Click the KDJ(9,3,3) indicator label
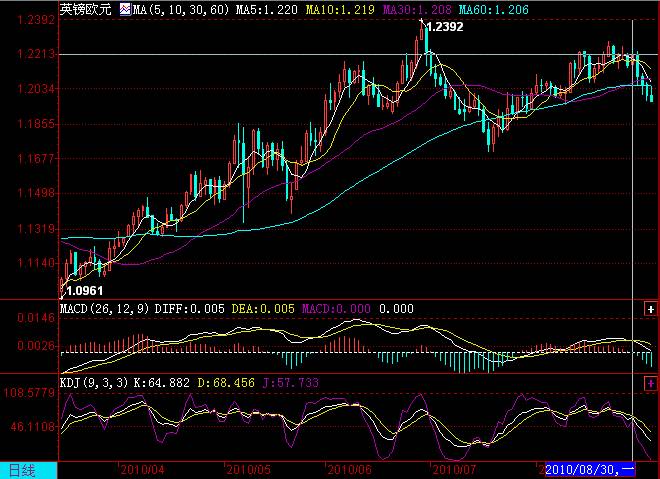Screen dimensions: 660x479 94,383
